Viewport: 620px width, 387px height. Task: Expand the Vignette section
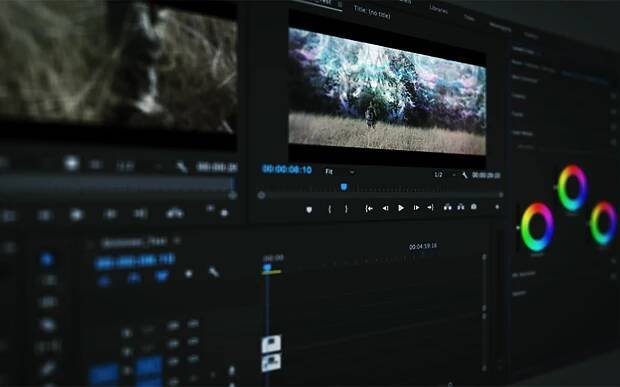click(x=519, y=293)
